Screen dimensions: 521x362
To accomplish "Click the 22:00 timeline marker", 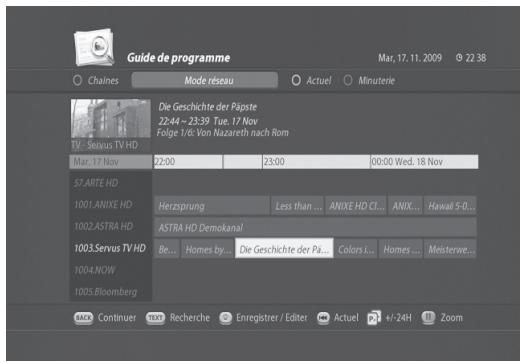I will click(164, 162).
